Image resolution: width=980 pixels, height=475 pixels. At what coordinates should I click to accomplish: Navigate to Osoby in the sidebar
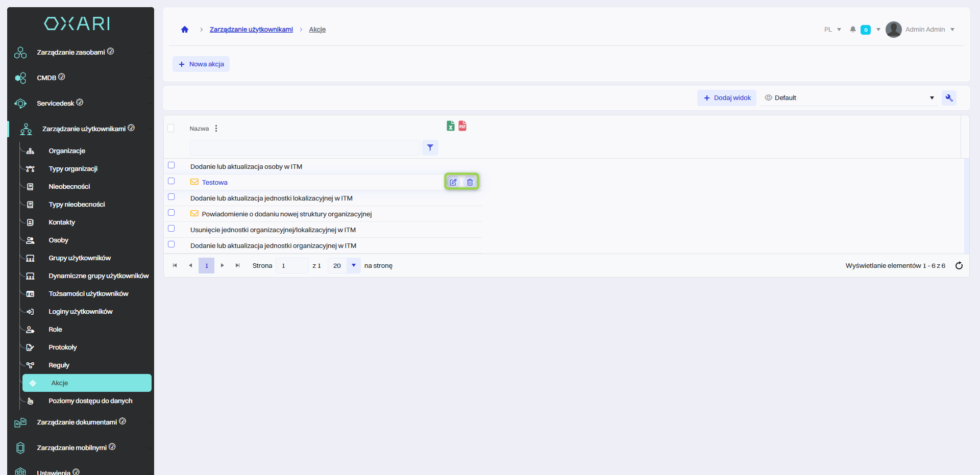pos(58,240)
